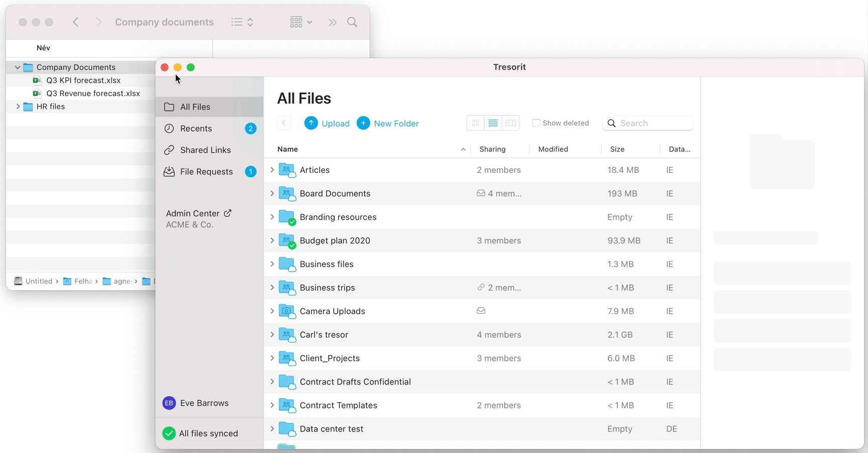Click the Recents badge showing 2
The image size is (868, 453).
(x=251, y=129)
